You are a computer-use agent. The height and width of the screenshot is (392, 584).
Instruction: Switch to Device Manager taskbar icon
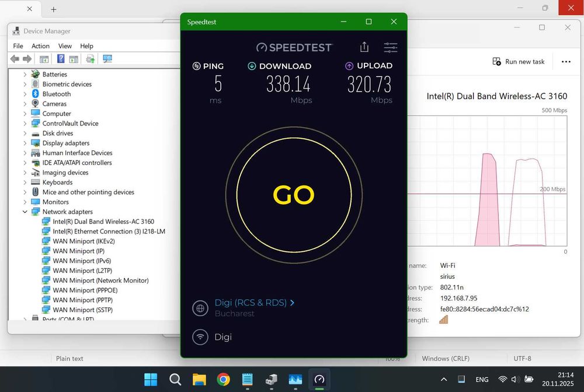click(272, 379)
